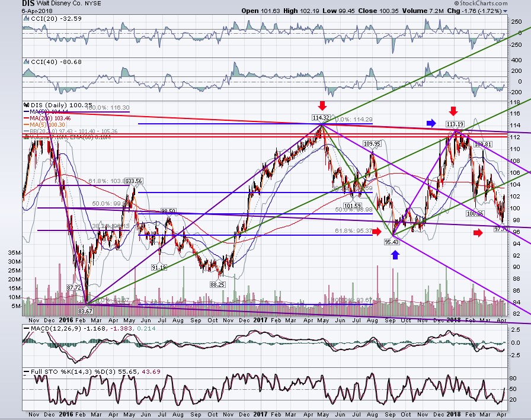
Task: Click the DIS (Daily) price legend icon
Action: [x=27, y=105]
